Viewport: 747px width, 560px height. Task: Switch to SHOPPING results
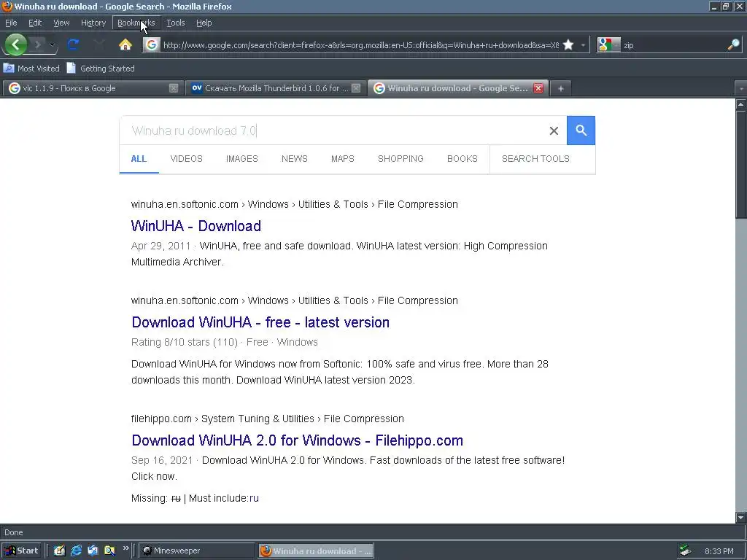click(400, 158)
